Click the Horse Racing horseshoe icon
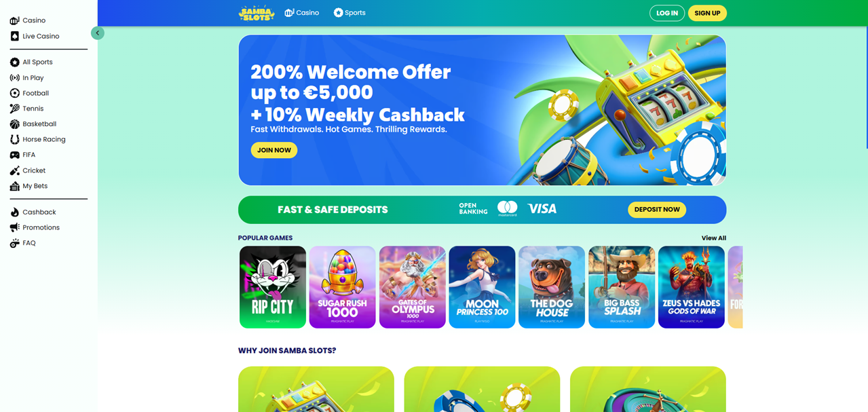The height and width of the screenshot is (412, 868). coord(14,139)
